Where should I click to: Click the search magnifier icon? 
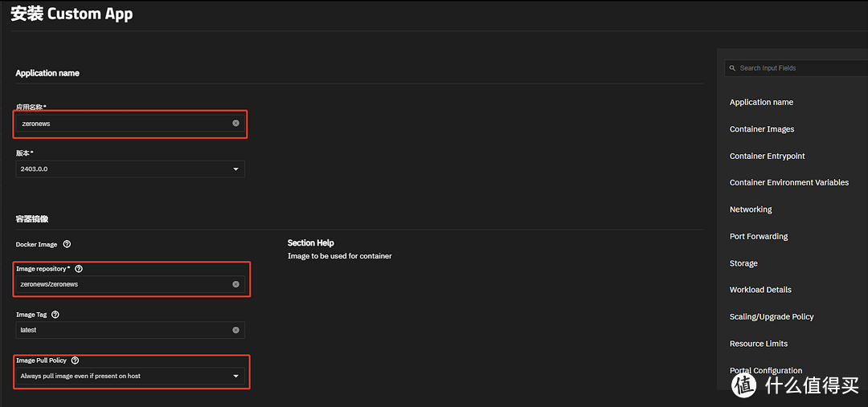click(x=732, y=68)
